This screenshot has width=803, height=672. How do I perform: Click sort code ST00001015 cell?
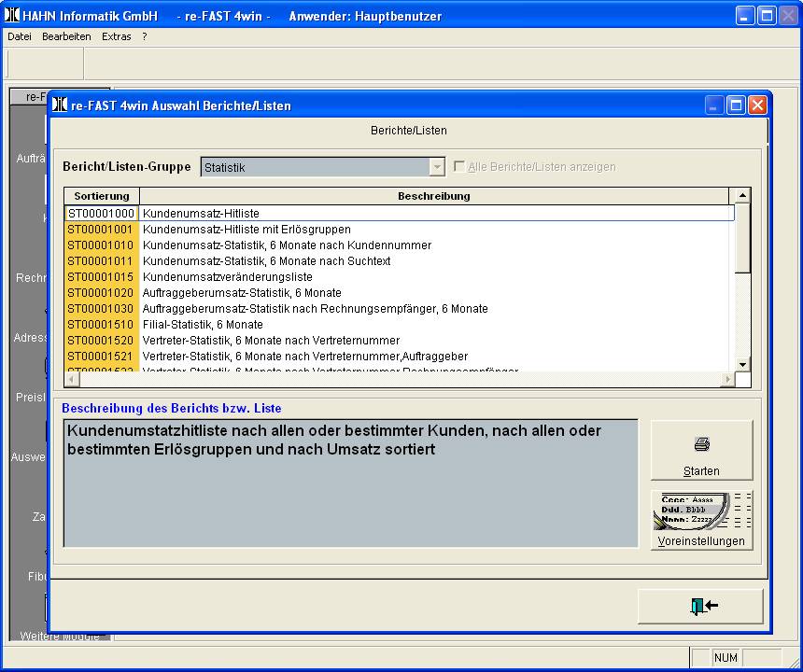tap(102, 277)
